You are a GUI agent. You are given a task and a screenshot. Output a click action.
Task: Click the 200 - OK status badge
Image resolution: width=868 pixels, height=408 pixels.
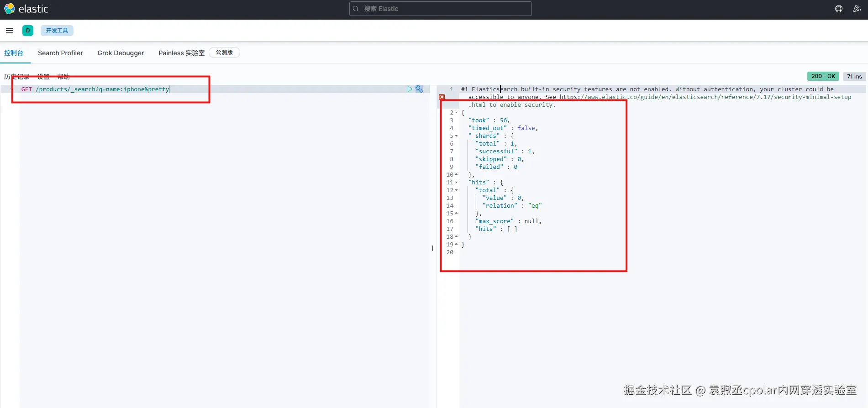pos(823,76)
